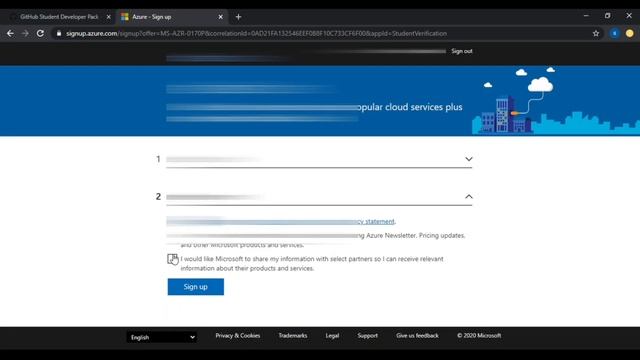This screenshot has height=360, width=640.
Task: Select the Azure - Sign up tab
Action: pyautogui.click(x=171, y=17)
